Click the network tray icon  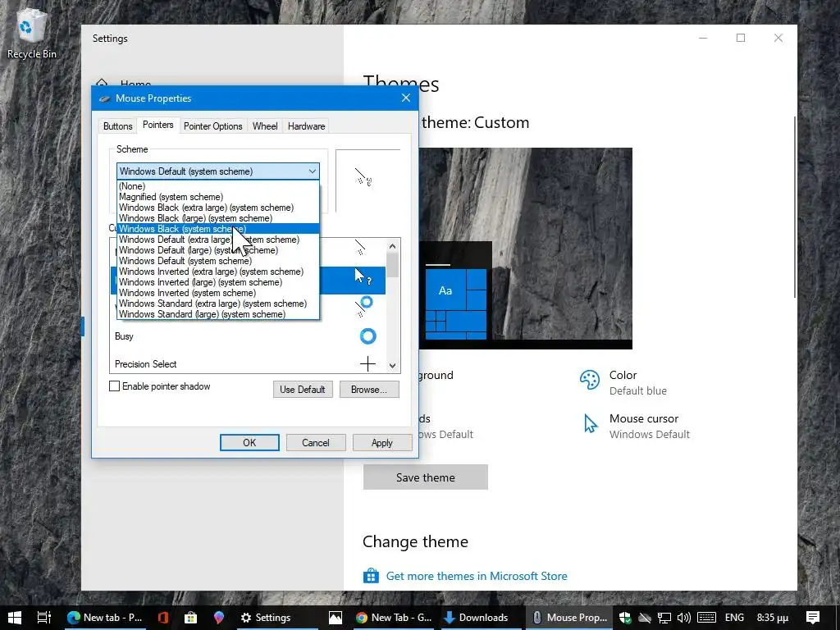[x=664, y=618]
